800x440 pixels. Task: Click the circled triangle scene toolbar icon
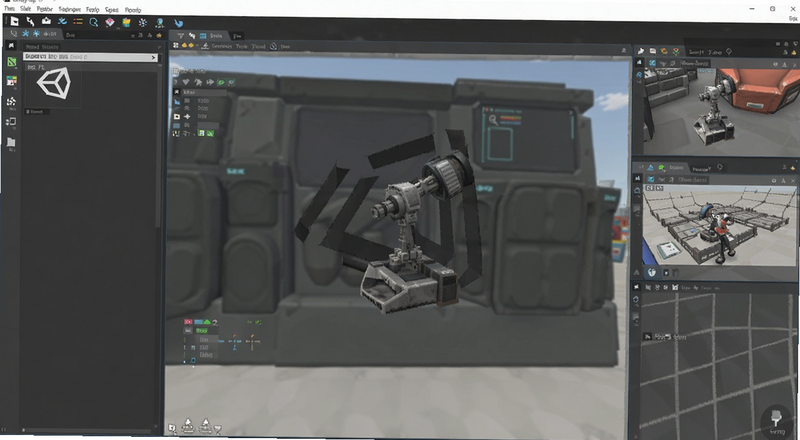273,46
